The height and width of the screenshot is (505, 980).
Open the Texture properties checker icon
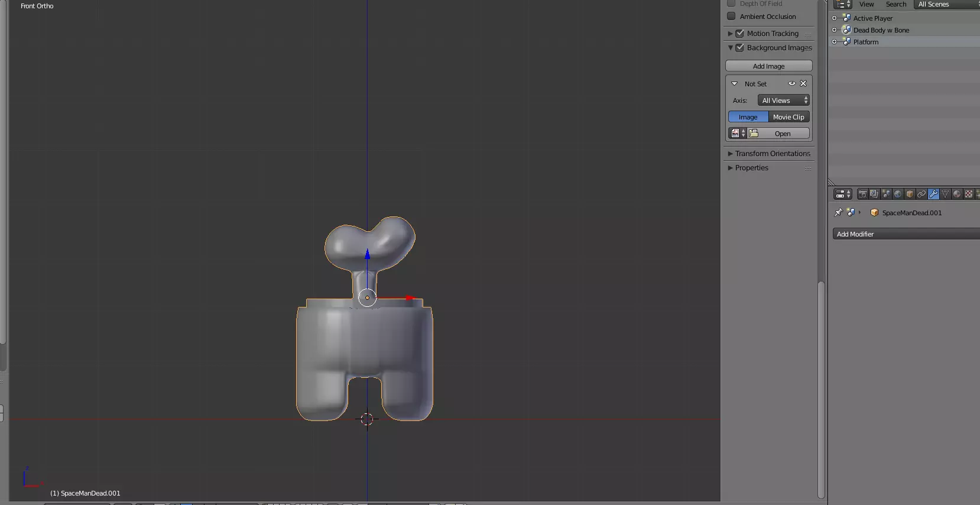(x=969, y=194)
